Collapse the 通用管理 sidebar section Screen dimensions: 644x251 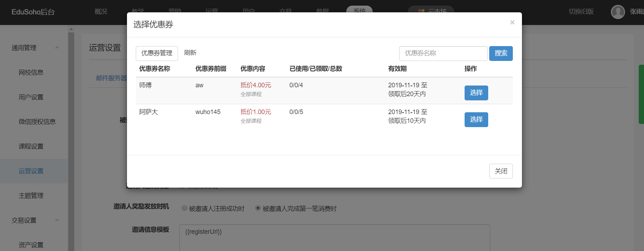click(57, 48)
